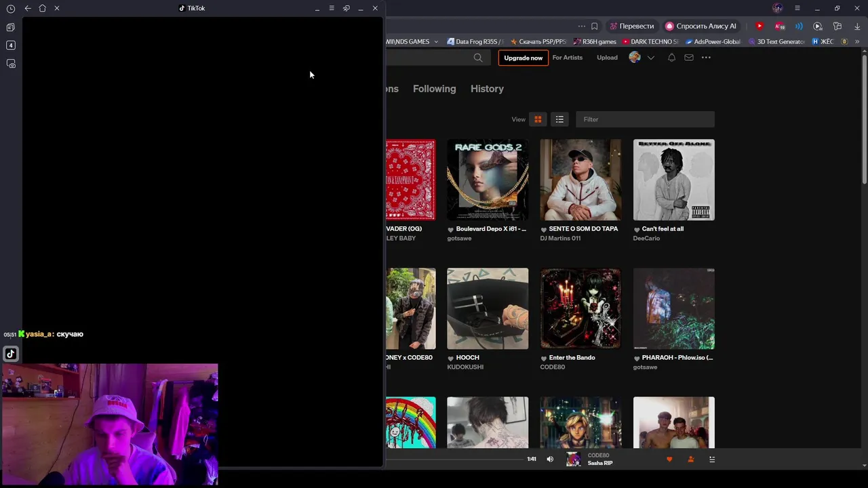The height and width of the screenshot is (488, 868).
Task: Open the Data Frog R35S bookmark
Action: [475, 42]
